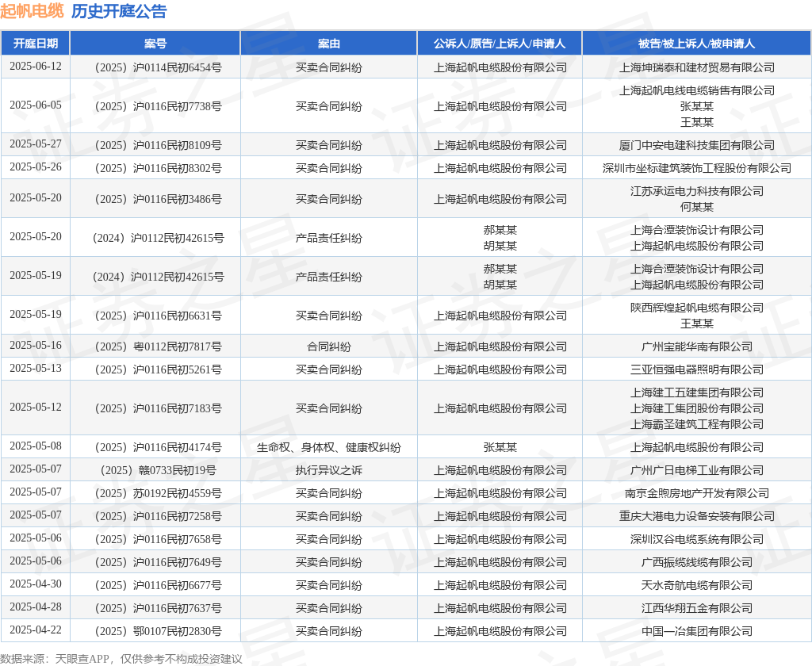Click defendant 深圳市坐标建筑装饰工程股份有限公司

pos(696,168)
